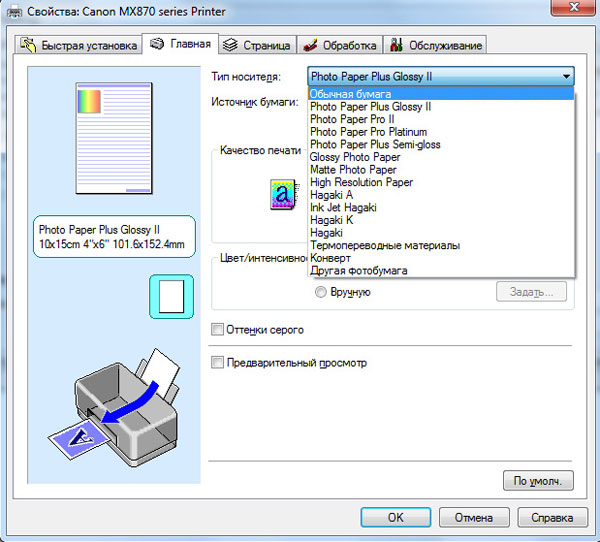Enable the Оттенки серого checkbox

(217, 329)
